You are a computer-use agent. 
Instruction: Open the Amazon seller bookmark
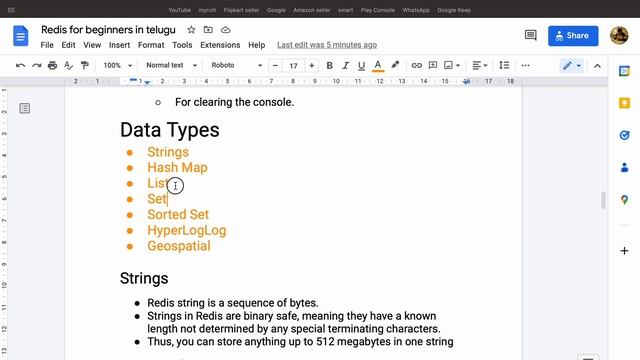311,10
